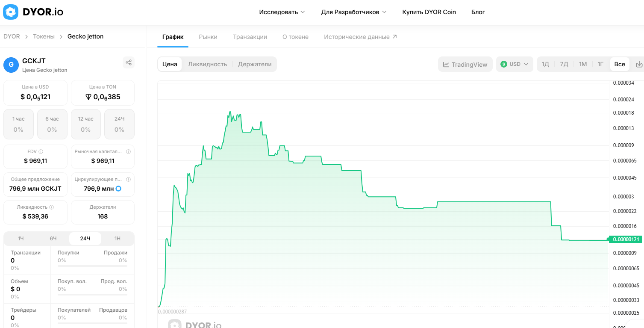Go to DYOR breadcrumb

coord(12,36)
